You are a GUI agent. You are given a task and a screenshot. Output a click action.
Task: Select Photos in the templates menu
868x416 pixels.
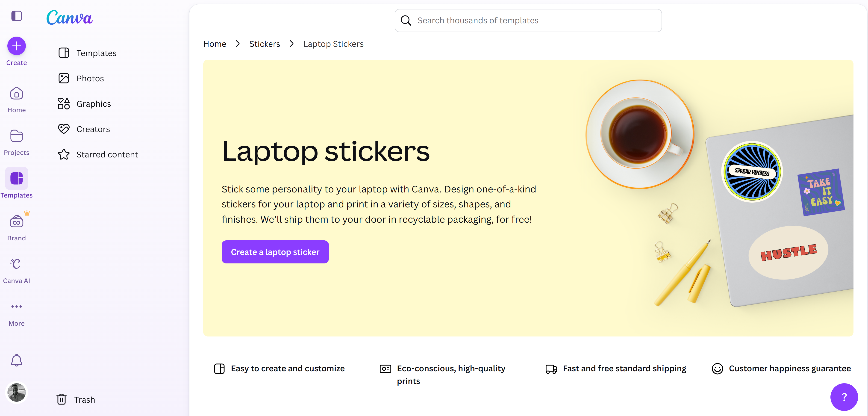pyautogui.click(x=90, y=78)
